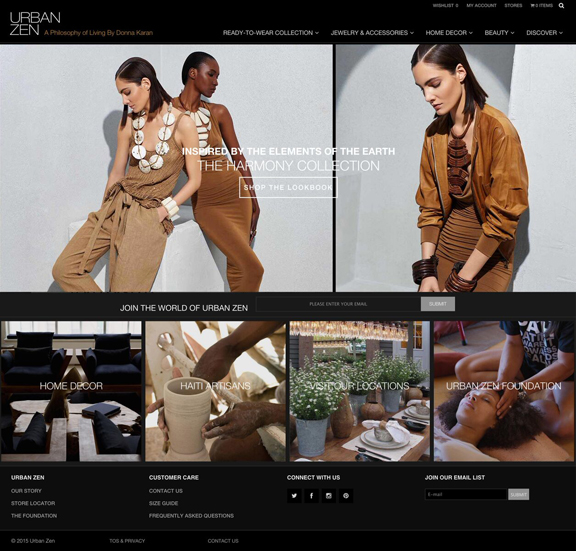Expand Discover navigation menu
Screen dimensions: 576x551
pyautogui.click(x=544, y=33)
